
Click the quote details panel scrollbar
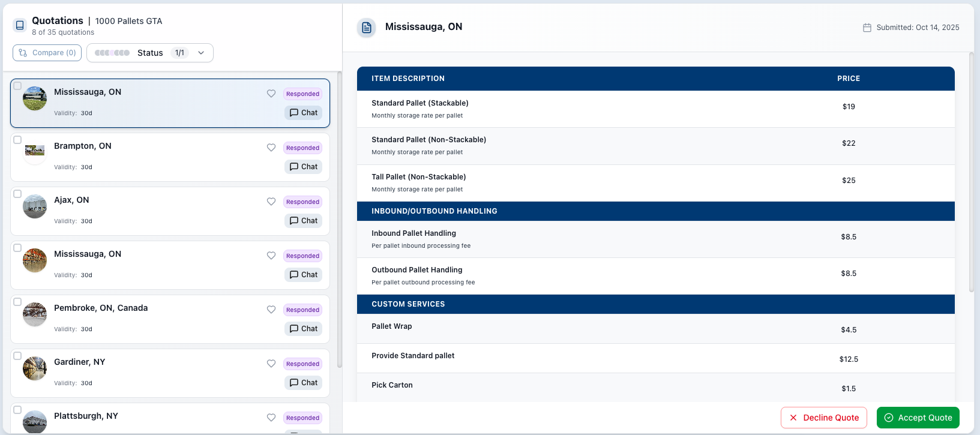[x=972, y=173]
